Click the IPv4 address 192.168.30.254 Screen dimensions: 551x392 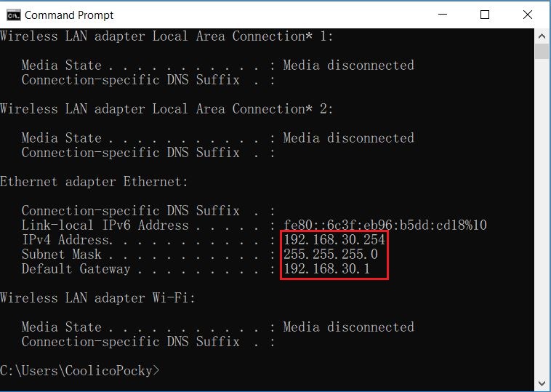pyautogui.click(x=334, y=240)
